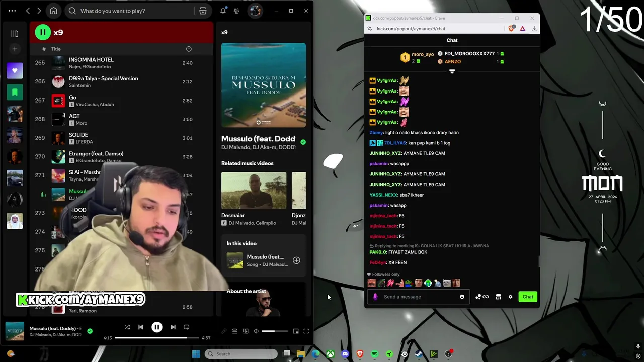Open Mussulo album art in Now Playing
This screenshot has height=362, width=644.
[x=264, y=85]
